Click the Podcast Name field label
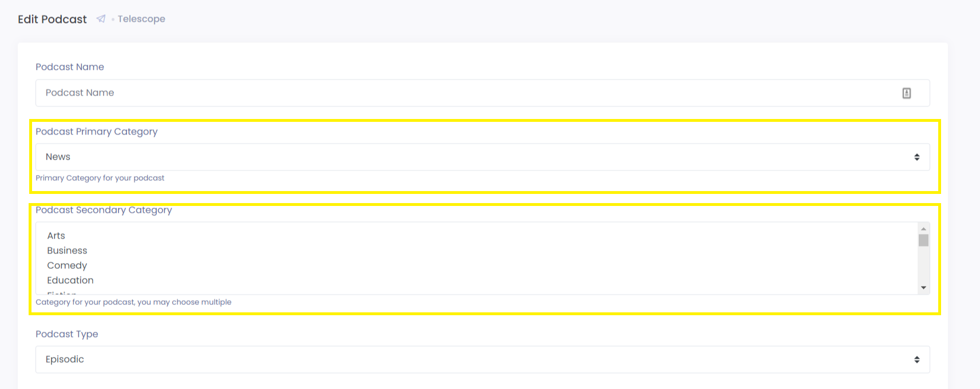Image resolution: width=980 pixels, height=389 pixels. point(70,67)
